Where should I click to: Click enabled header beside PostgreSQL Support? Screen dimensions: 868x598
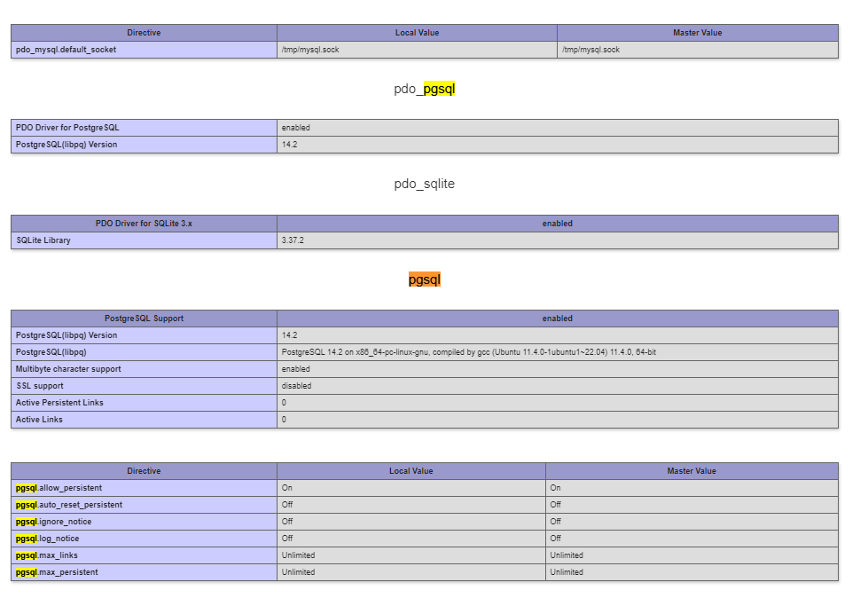click(558, 319)
